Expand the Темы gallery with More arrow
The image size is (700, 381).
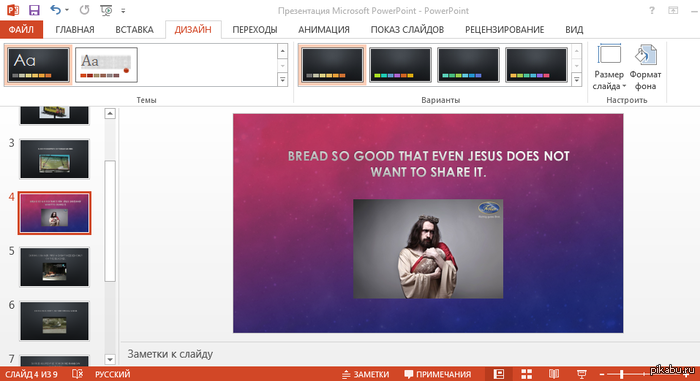pyautogui.click(x=282, y=80)
